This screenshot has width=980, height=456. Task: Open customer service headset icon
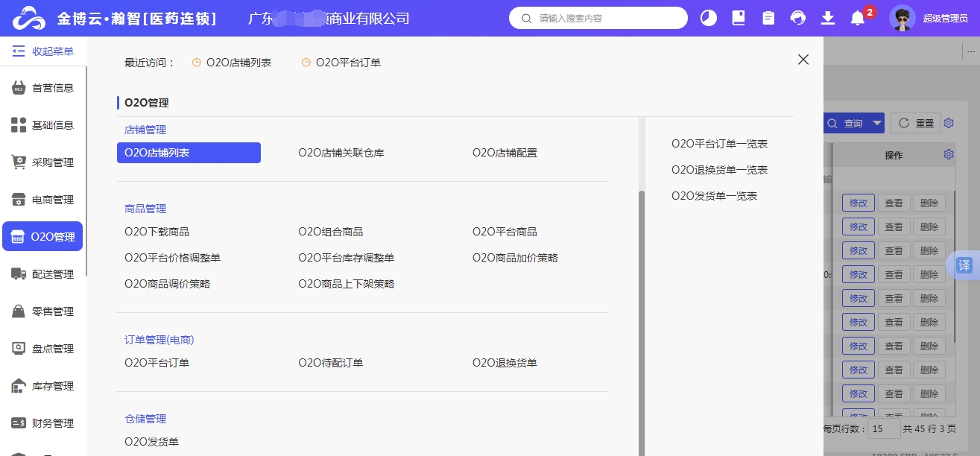(798, 18)
